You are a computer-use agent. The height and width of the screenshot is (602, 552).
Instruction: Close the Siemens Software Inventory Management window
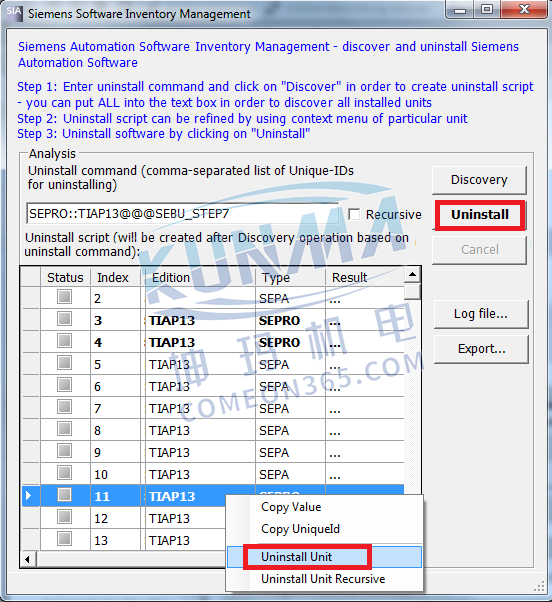click(524, 9)
